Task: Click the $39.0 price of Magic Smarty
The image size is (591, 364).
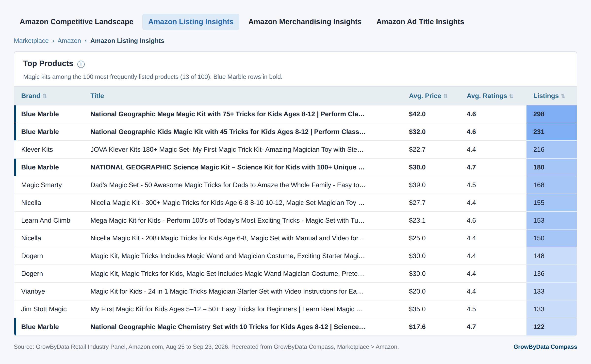Action: (x=417, y=185)
